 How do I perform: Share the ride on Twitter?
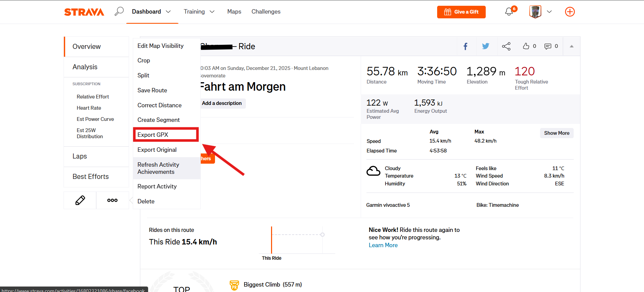(486, 46)
